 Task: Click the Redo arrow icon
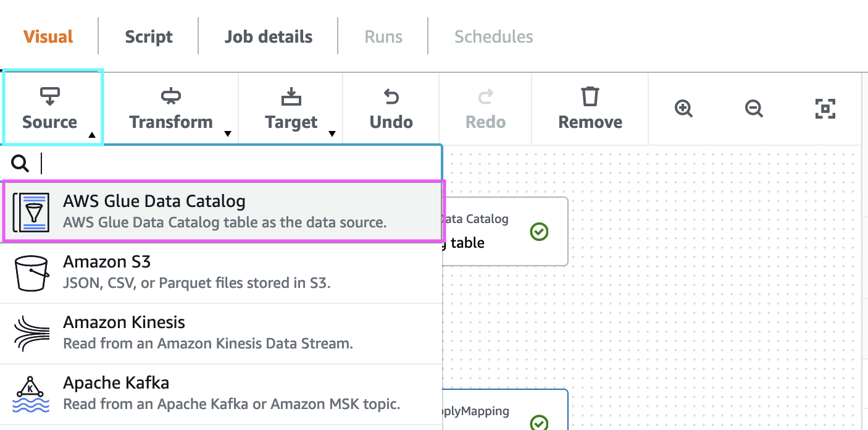click(x=486, y=96)
